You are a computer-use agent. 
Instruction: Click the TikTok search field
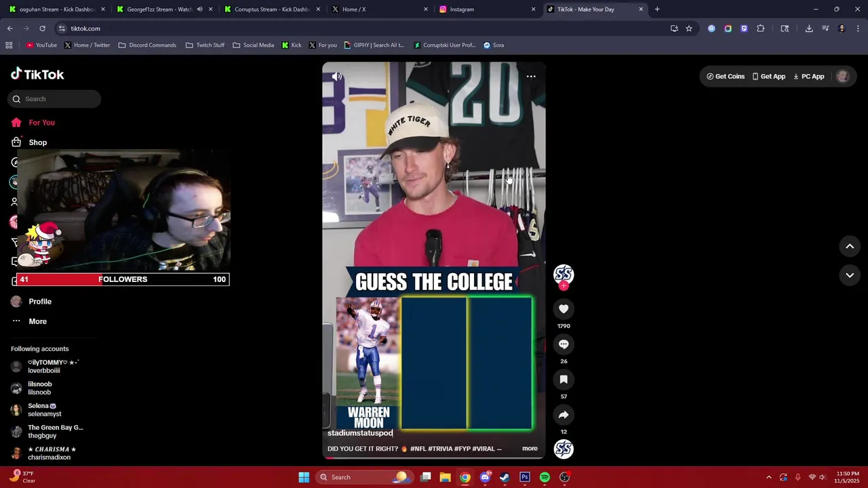(54, 99)
